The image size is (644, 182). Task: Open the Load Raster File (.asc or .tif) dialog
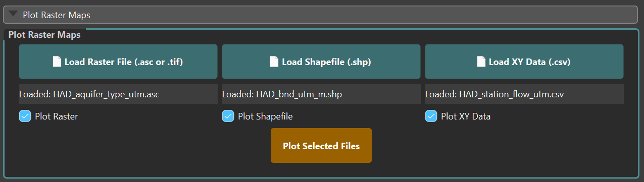118,62
